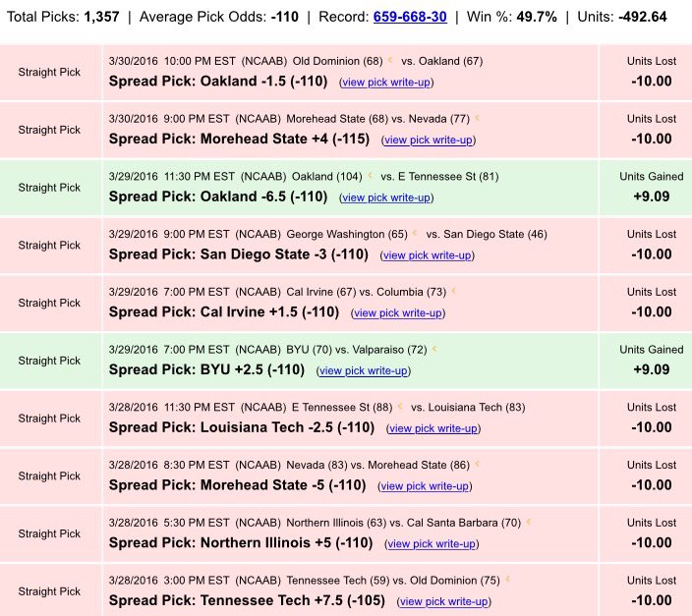Click home marker icon beside E Tennessee St (88)
Screen dimensions: 692x616
pos(400,406)
